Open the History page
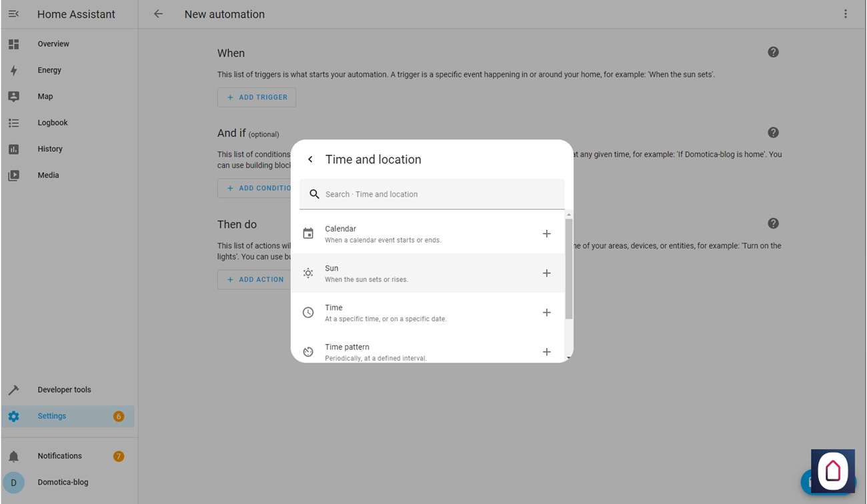Image resolution: width=867 pixels, height=504 pixels. point(50,149)
